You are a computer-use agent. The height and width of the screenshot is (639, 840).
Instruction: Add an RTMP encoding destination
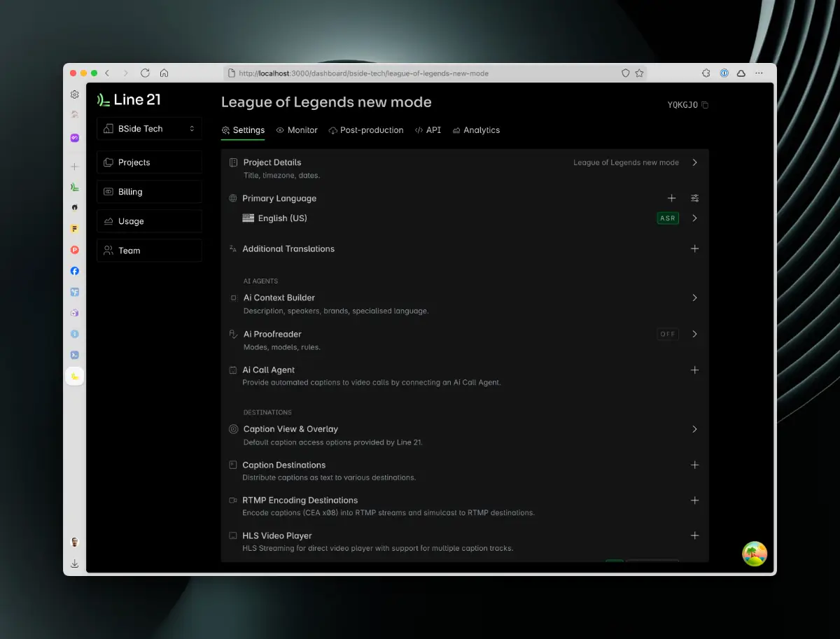[694, 500]
